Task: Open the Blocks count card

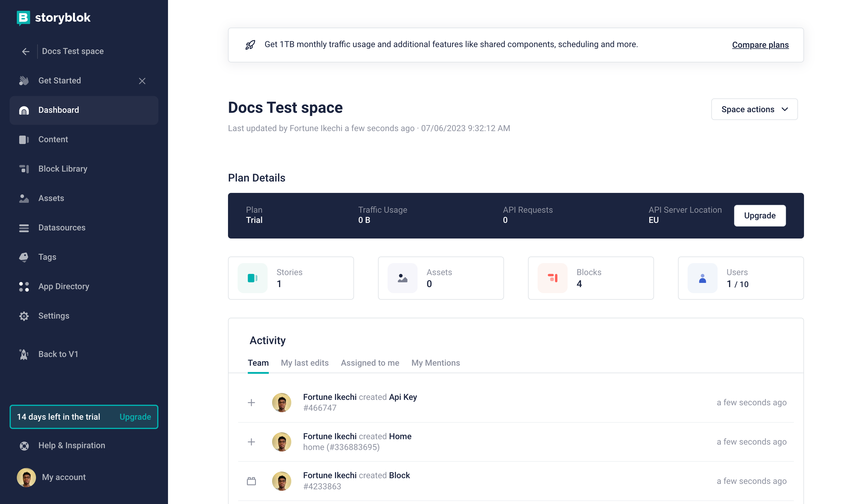Action: coord(591,278)
